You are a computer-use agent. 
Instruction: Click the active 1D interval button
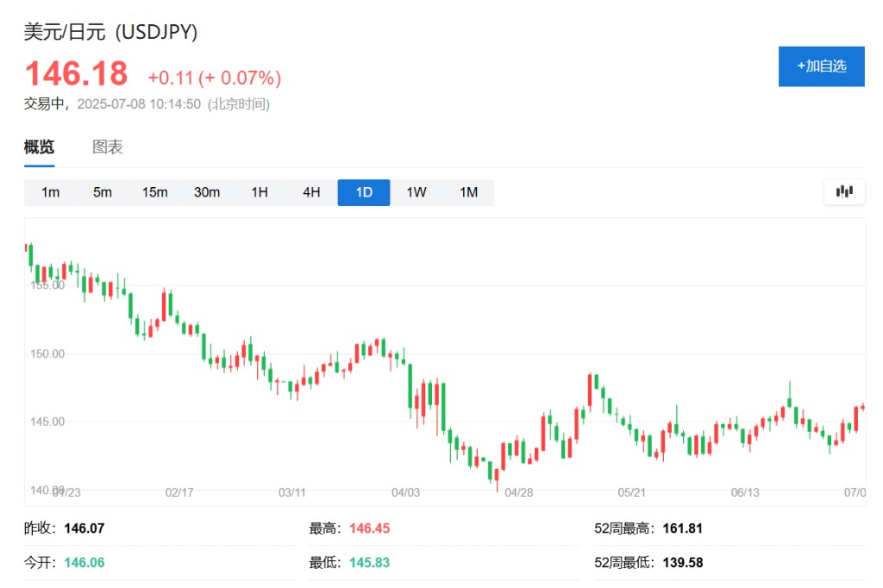tap(364, 192)
